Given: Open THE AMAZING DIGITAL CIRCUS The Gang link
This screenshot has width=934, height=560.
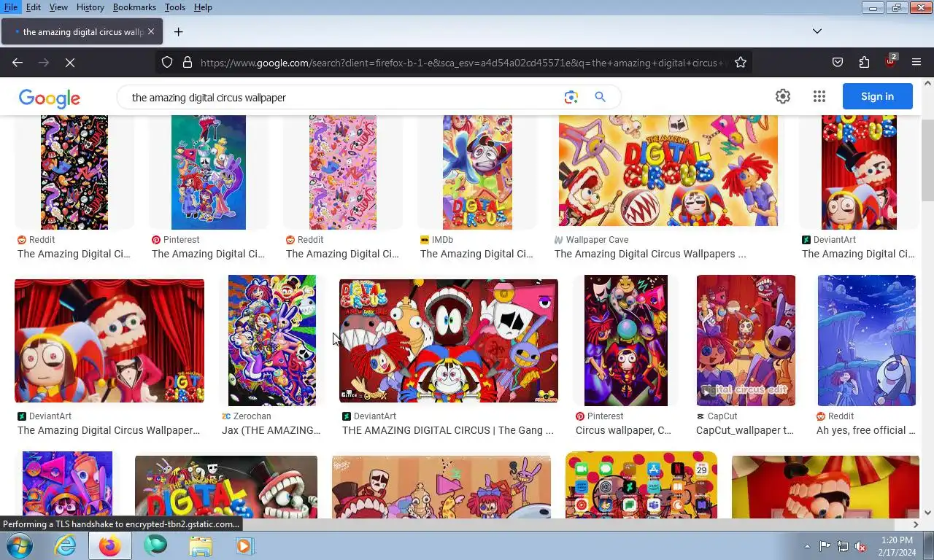Looking at the screenshot, I should [x=447, y=430].
